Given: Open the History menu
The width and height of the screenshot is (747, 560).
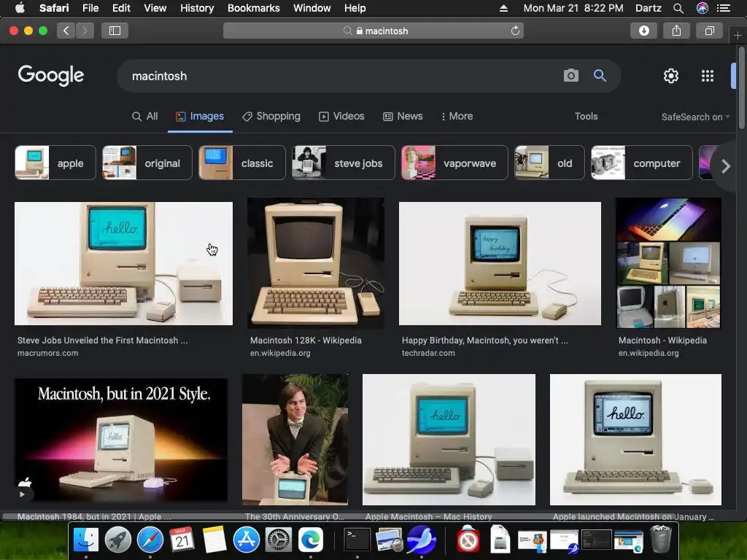Looking at the screenshot, I should click(x=197, y=8).
